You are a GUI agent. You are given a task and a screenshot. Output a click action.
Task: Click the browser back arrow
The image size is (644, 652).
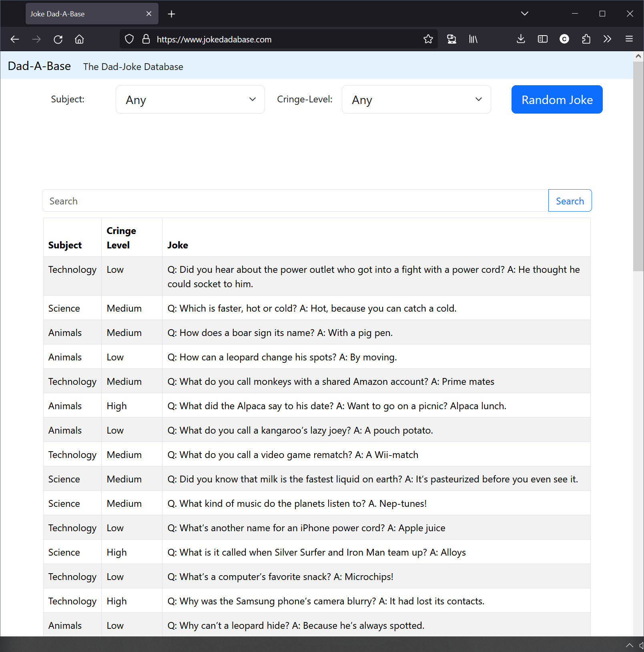coord(15,39)
